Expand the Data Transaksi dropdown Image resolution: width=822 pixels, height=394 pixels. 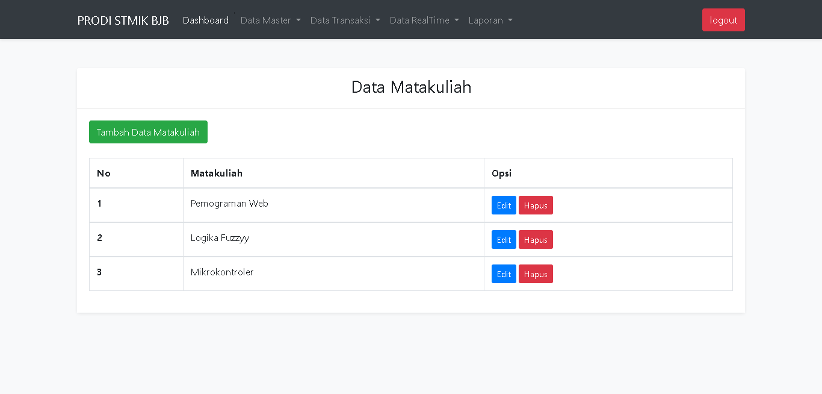344,20
